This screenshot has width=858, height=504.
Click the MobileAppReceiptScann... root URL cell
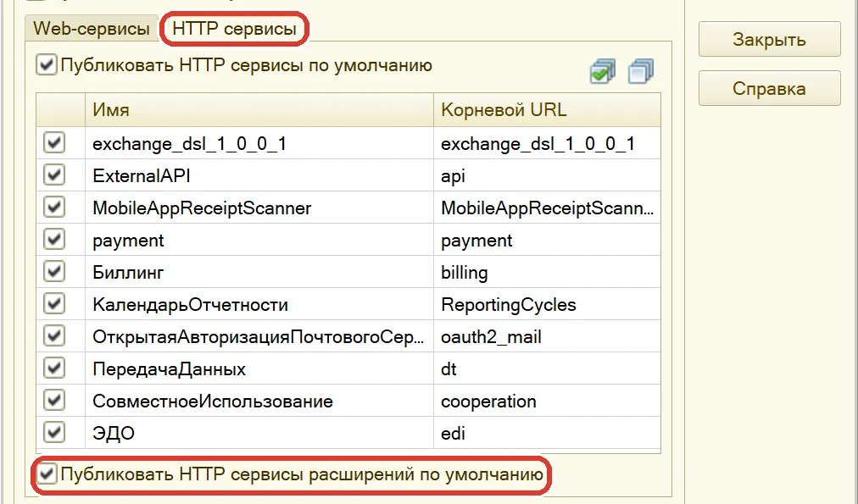[547, 208]
